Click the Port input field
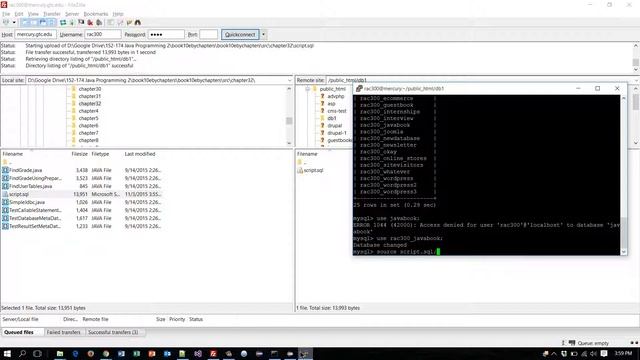This screenshot has height=360, width=640. [209, 35]
